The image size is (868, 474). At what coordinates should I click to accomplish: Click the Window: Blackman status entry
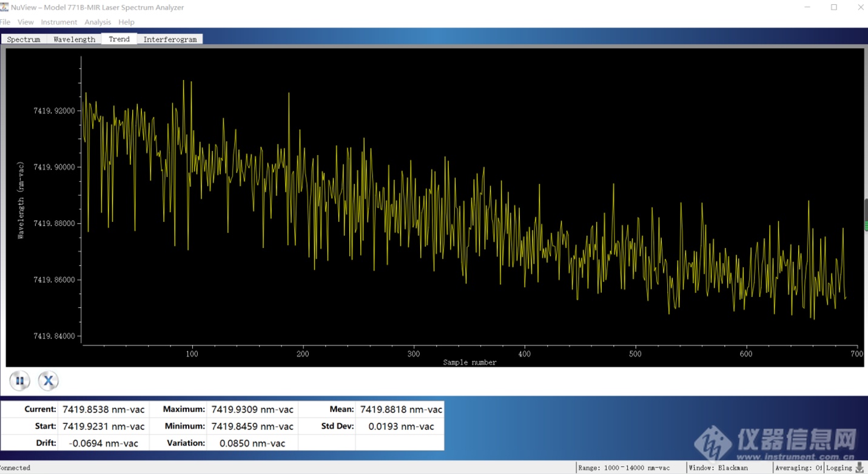pos(718,468)
